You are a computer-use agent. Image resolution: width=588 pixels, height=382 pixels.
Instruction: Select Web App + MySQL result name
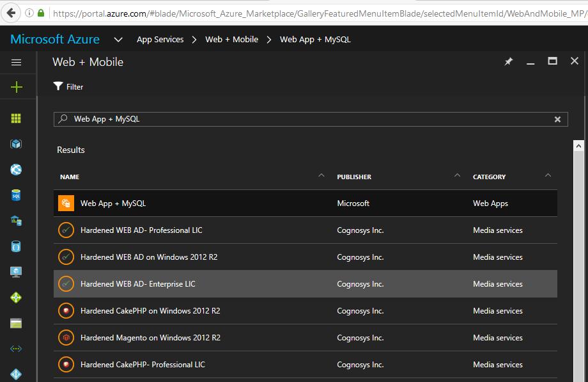tap(113, 203)
